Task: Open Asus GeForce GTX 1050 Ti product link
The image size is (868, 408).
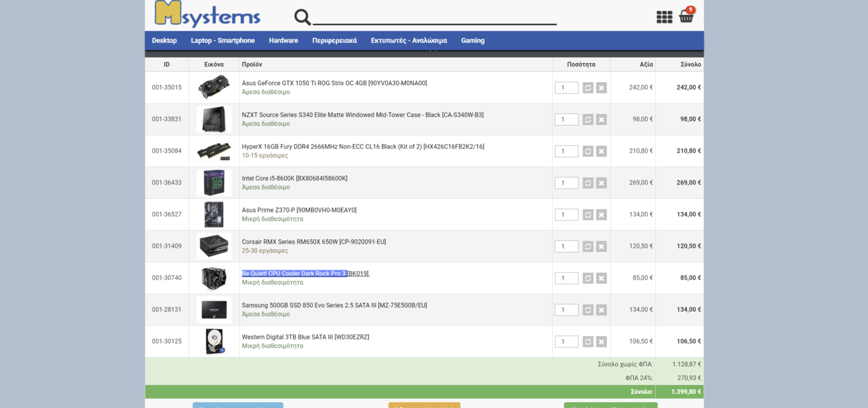Action: [334, 84]
